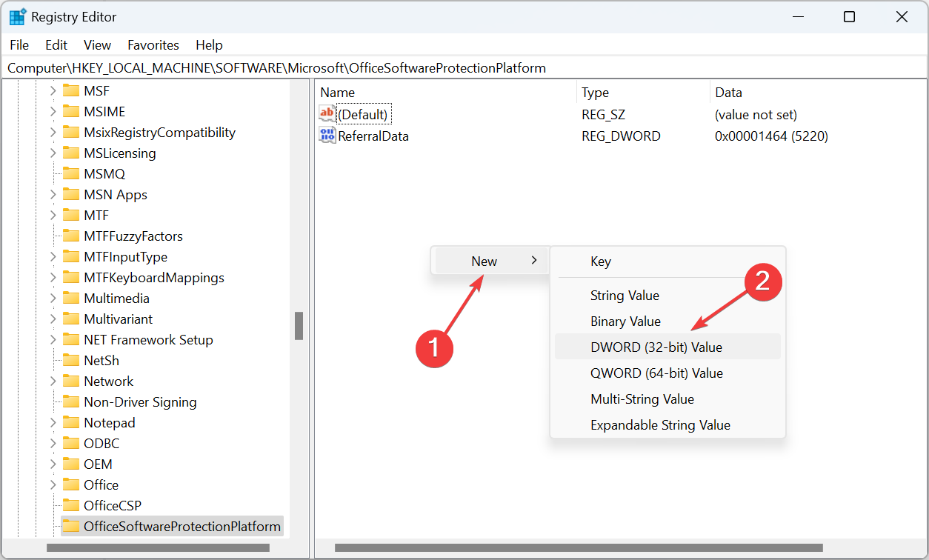This screenshot has height=560, width=929.
Task: Expand the MTFInputType key
Action: (x=53, y=257)
